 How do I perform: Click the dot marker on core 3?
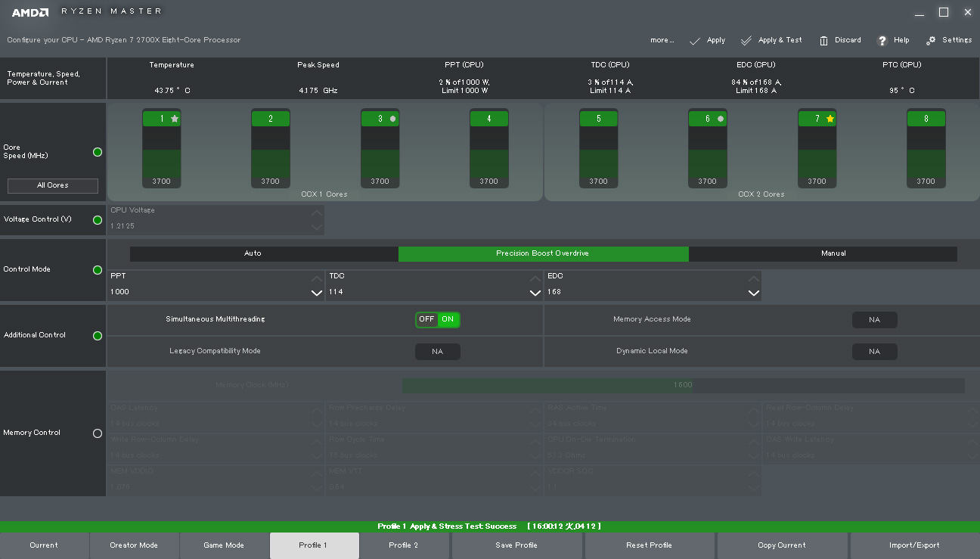pos(392,119)
